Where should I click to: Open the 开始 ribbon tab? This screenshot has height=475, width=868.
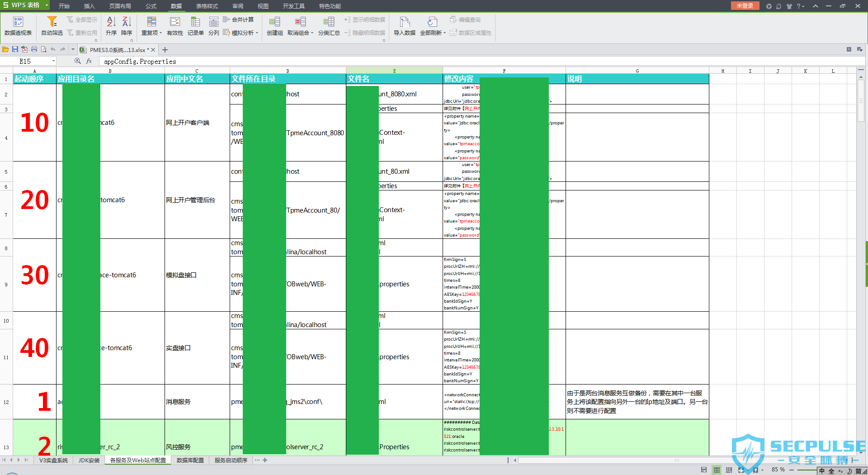tap(64, 6)
